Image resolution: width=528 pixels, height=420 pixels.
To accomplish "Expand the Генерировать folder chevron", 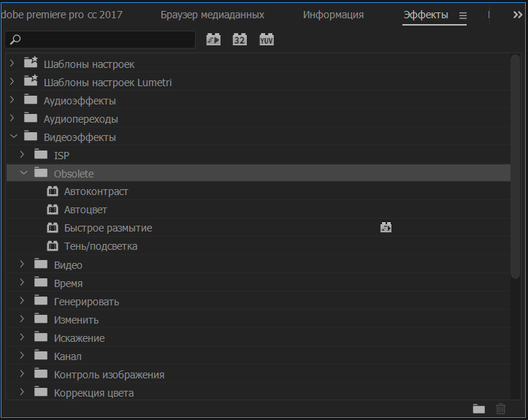I will tap(22, 300).
